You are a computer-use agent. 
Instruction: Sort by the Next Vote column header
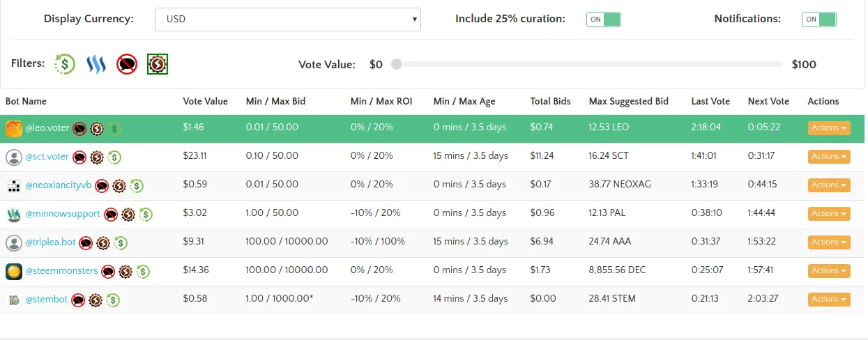[x=768, y=102]
